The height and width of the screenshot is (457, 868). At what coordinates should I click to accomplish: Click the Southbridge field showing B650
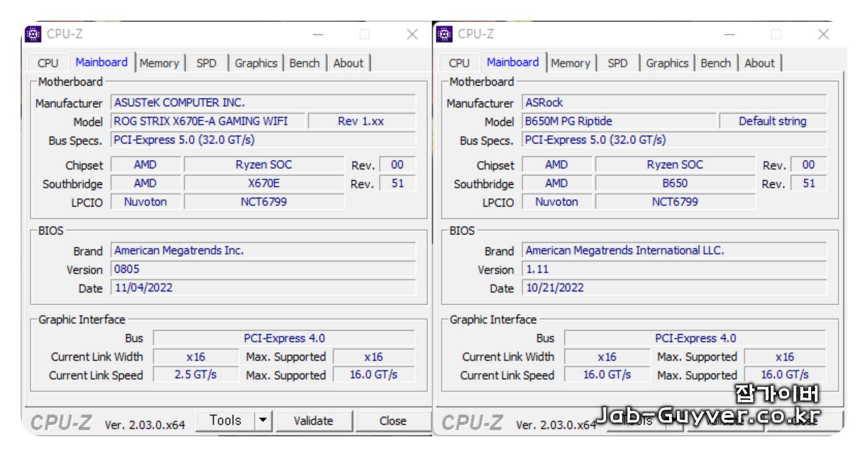[675, 183]
